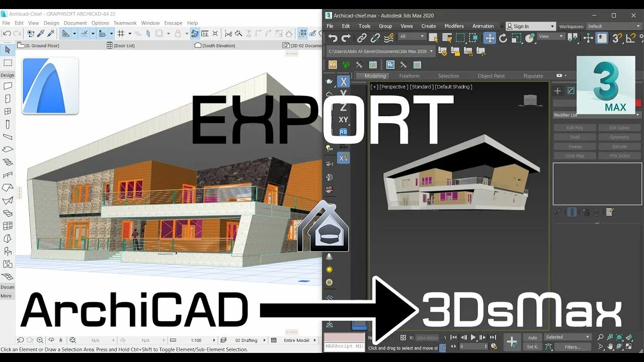The width and height of the screenshot is (644, 362).
Task: Click the Edit Poly modifier button
Action: [575, 128]
